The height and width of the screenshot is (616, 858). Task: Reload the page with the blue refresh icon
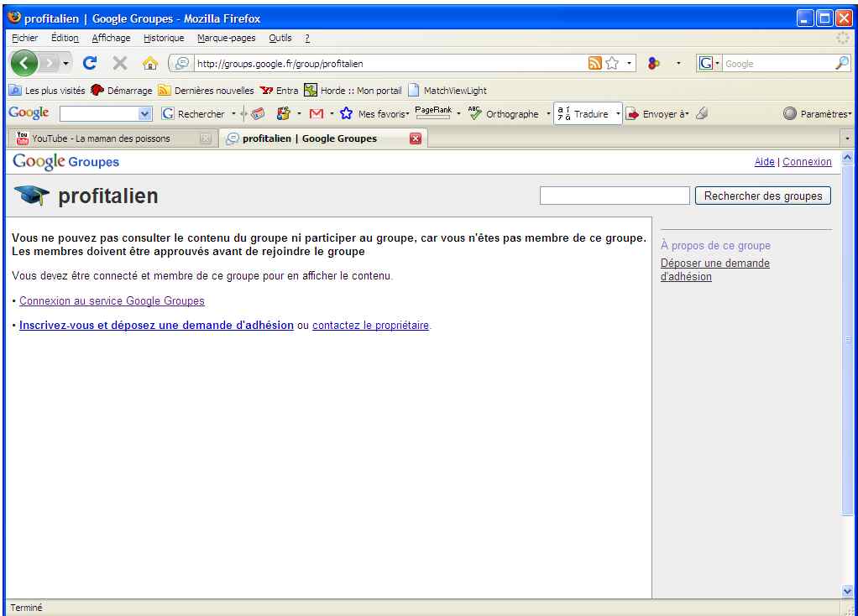90,64
